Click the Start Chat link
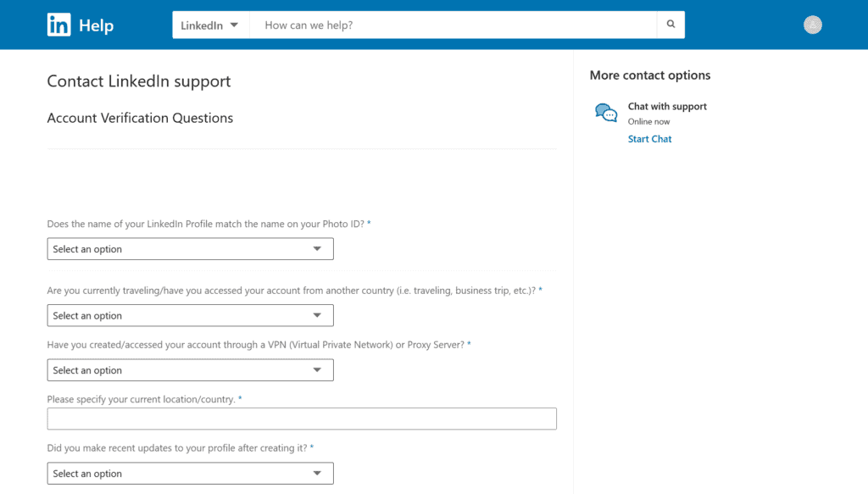The width and height of the screenshot is (868, 494). (649, 139)
